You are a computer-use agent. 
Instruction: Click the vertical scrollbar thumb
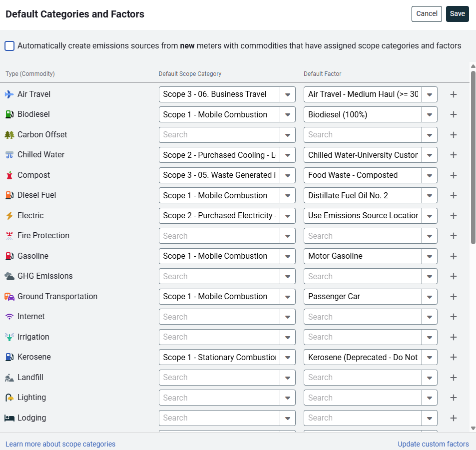(473, 157)
